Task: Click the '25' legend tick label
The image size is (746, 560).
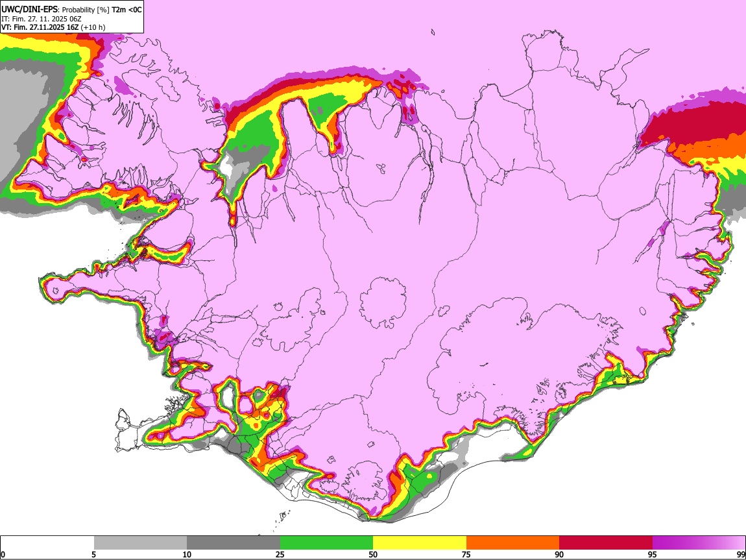Action: click(x=280, y=554)
